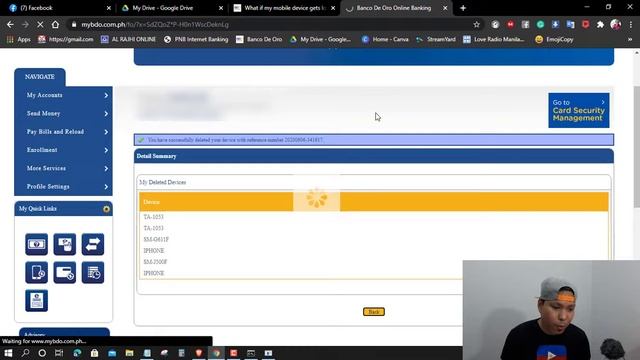Viewport: 640px width, 360px height.
Task: Open the transfer arrows quick link icon
Action: 93,244
